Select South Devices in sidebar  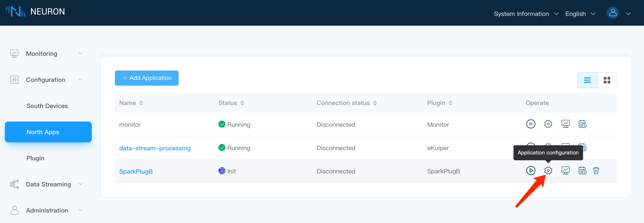47,106
